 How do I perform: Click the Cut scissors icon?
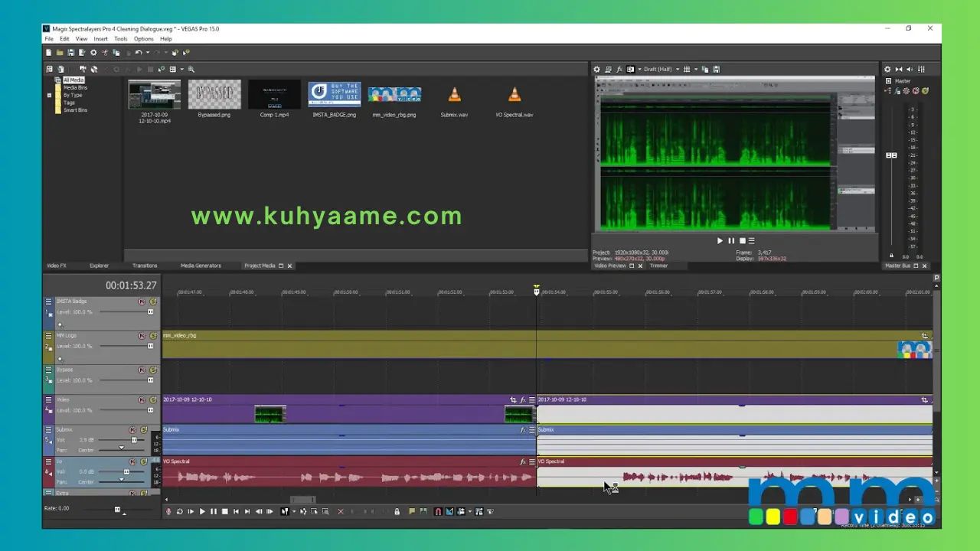105,53
